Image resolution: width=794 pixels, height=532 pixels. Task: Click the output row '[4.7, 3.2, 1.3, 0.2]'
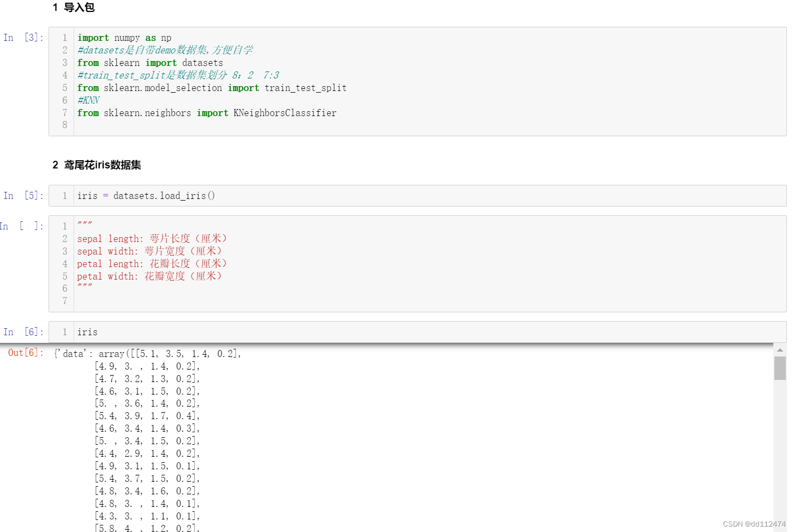pos(147,379)
